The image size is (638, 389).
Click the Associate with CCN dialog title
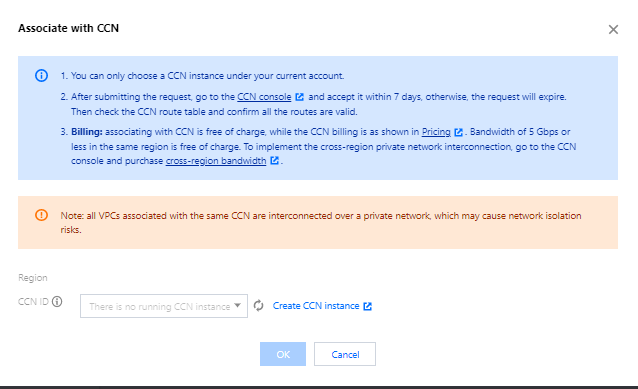point(68,28)
